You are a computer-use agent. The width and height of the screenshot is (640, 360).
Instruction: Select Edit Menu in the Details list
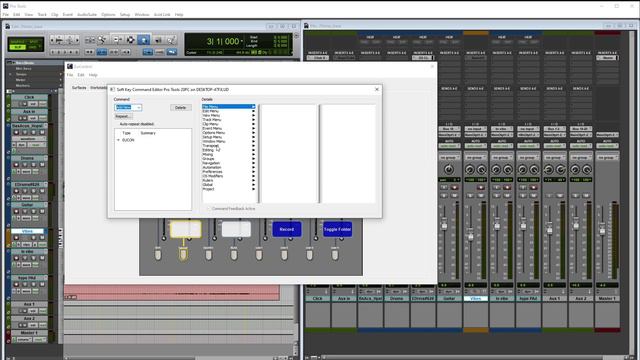point(228,111)
